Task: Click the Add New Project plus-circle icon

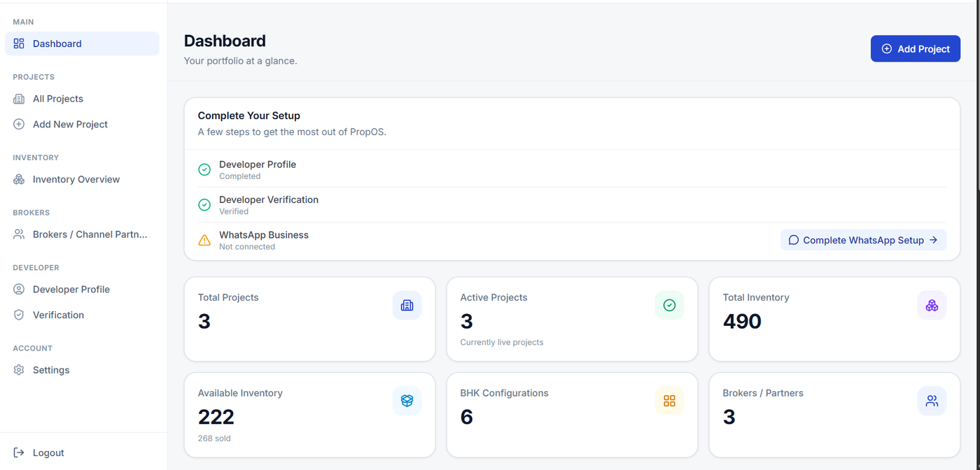Action: click(19, 124)
